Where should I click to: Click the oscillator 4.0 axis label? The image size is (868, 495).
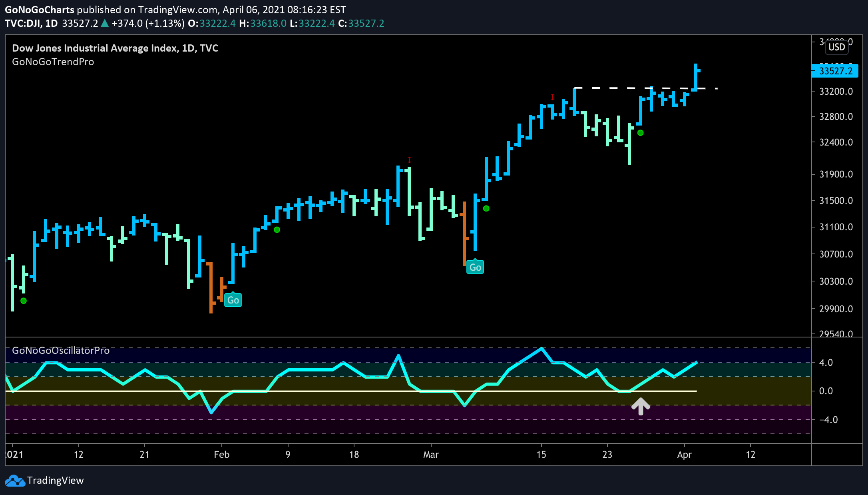[x=826, y=363]
